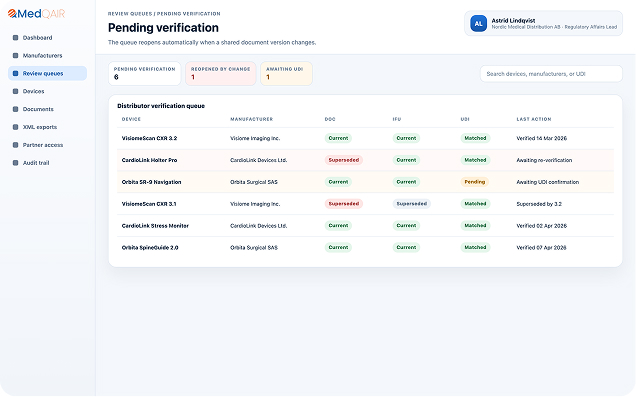636x397 pixels.
Task: Click the UDI column header
Action: 465,119
